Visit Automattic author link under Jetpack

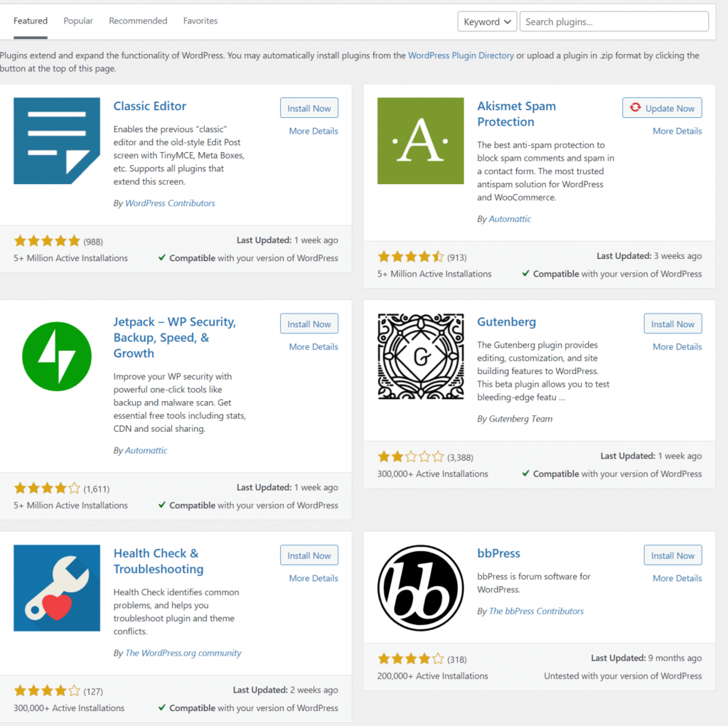click(146, 450)
